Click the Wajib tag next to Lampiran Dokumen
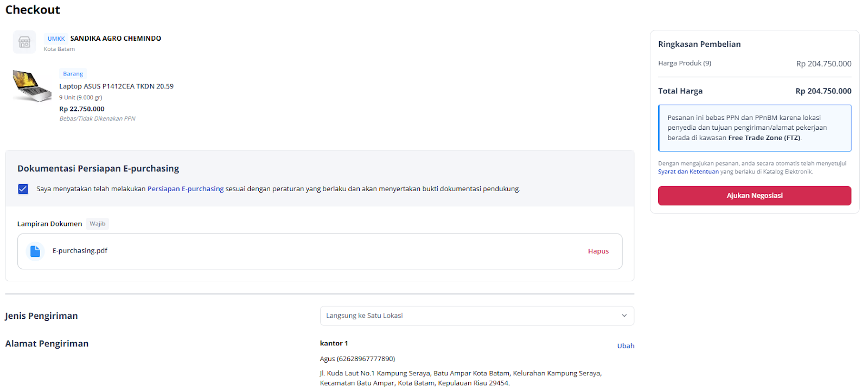 pos(98,224)
